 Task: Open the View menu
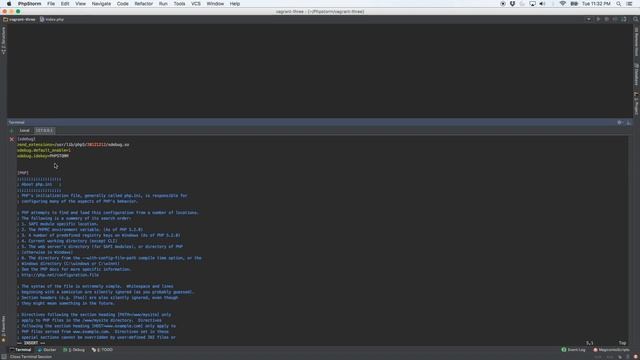point(80,4)
